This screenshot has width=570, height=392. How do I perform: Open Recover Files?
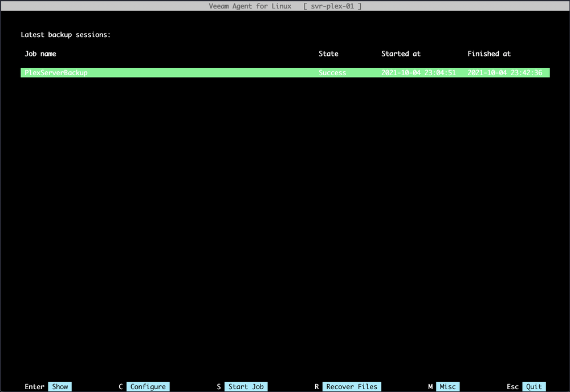click(352, 386)
